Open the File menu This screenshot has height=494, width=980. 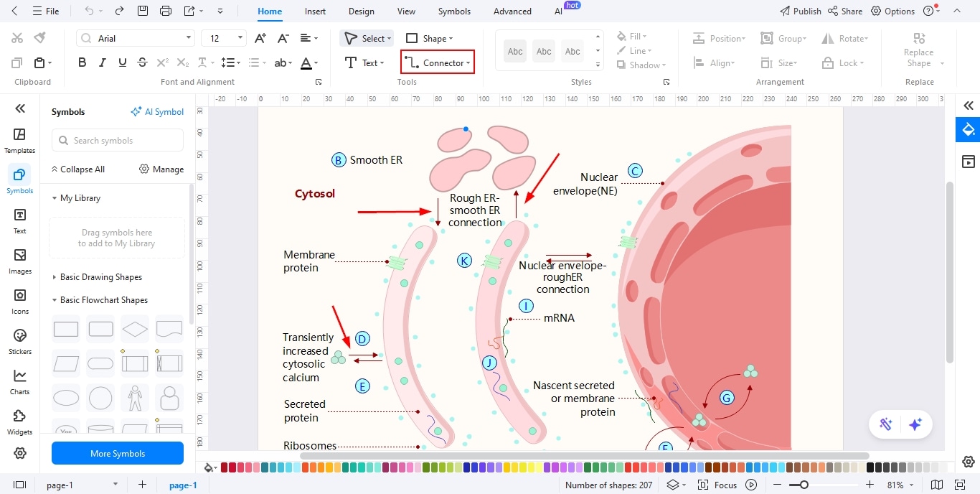point(46,11)
